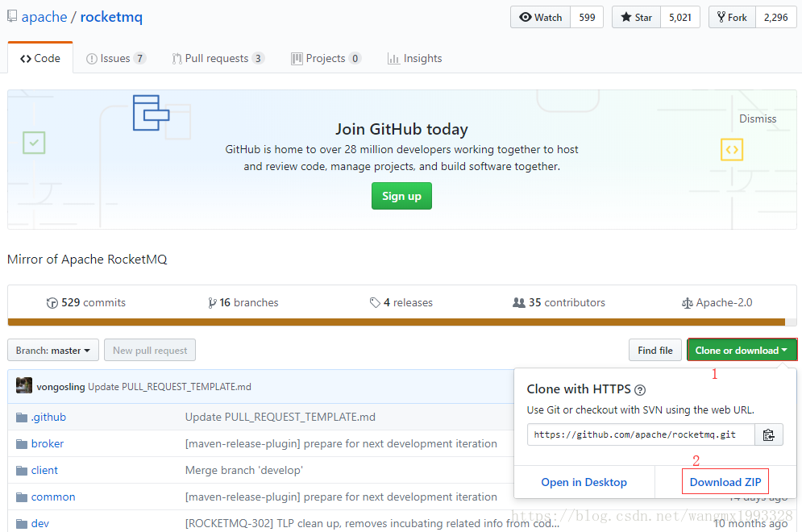View the 529 commits history
Viewport: 802px width, 532px height.
click(x=86, y=302)
